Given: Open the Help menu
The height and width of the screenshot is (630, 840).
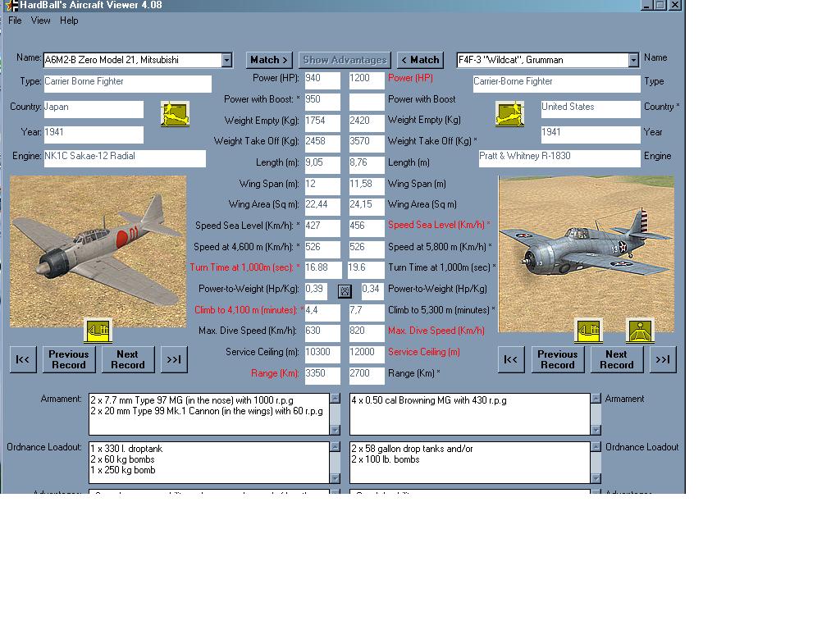Looking at the screenshot, I should tap(69, 21).
